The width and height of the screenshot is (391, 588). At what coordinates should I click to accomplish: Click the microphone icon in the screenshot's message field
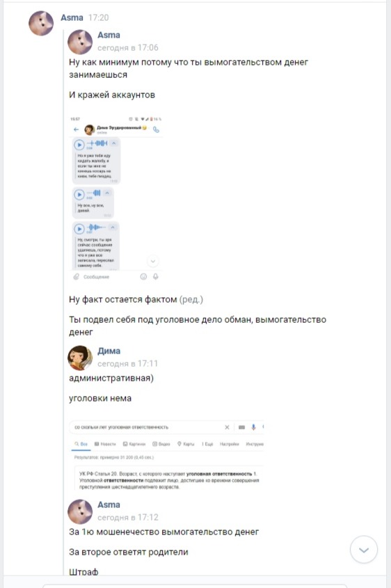click(x=156, y=276)
